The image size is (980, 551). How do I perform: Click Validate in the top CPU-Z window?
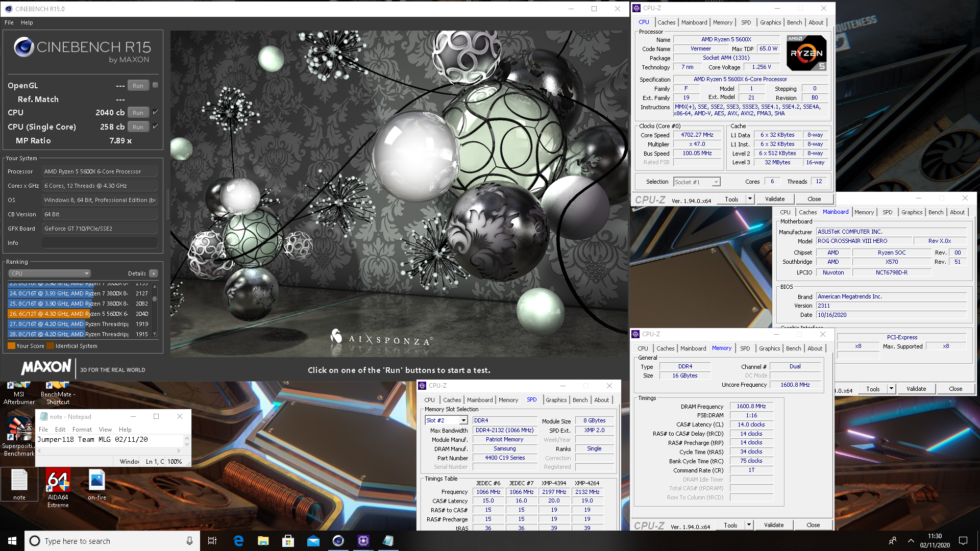pyautogui.click(x=774, y=199)
